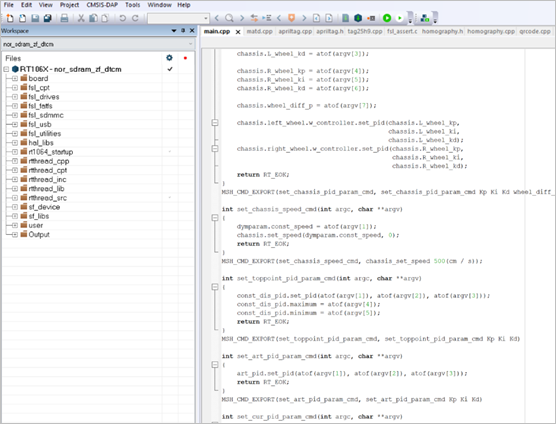Print the current document
Image resolution: width=556 pixels, height=424 pixels.
[64, 18]
